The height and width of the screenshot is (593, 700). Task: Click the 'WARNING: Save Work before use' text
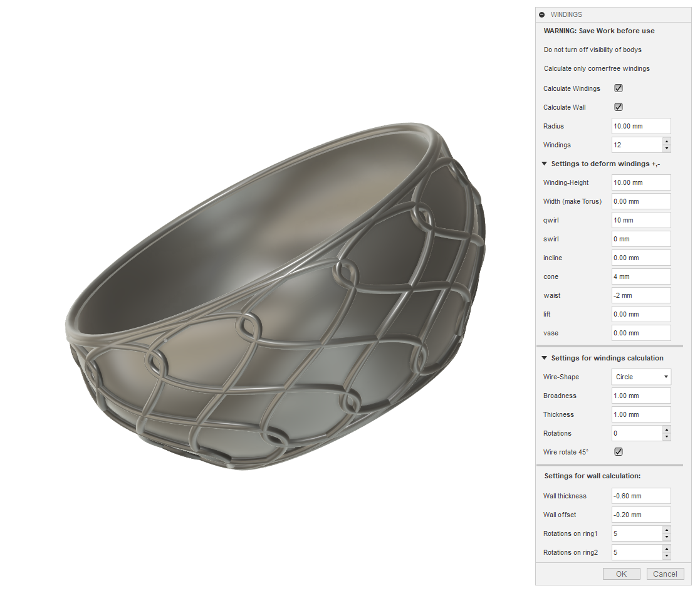(x=598, y=31)
